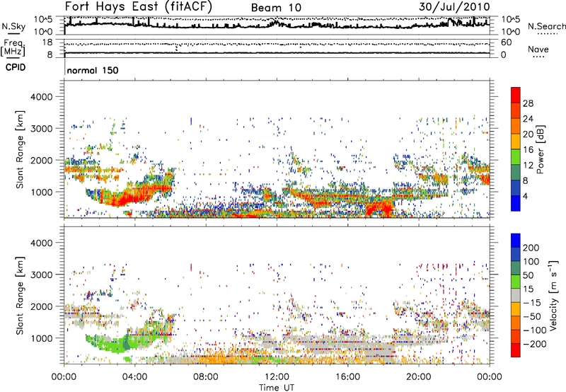Click the blue bottom of power color bar
Viewport: 566px width, 392px height.
[516, 203]
